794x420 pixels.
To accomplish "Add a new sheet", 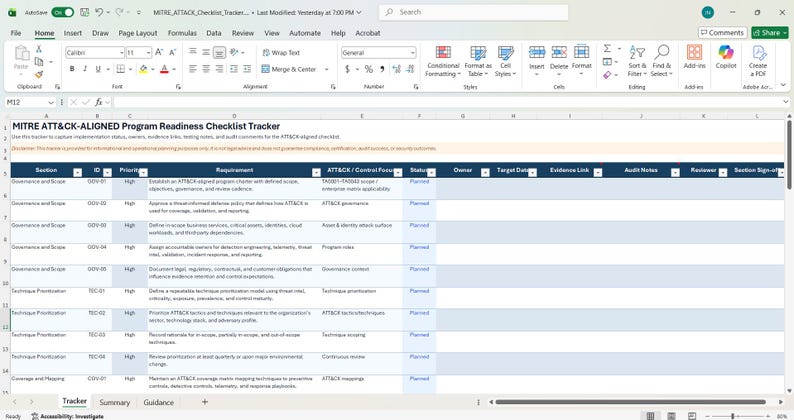I will tap(205, 402).
